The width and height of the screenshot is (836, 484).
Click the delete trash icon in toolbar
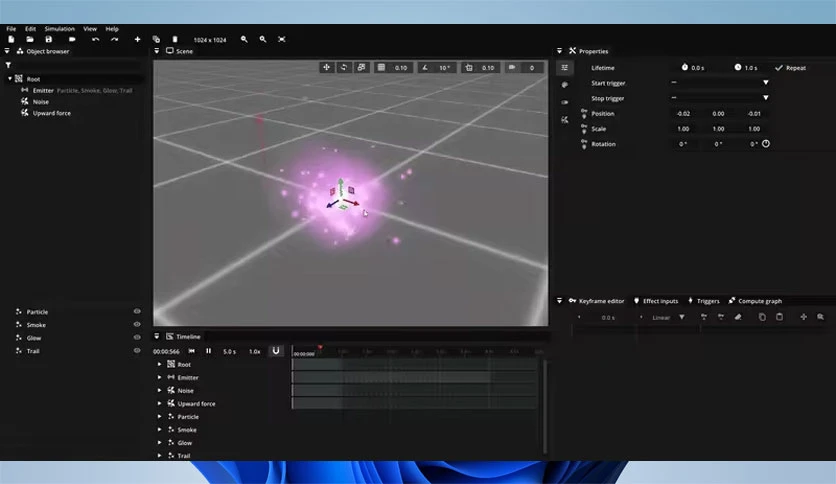pyautogui.click(x=175, y=39)
